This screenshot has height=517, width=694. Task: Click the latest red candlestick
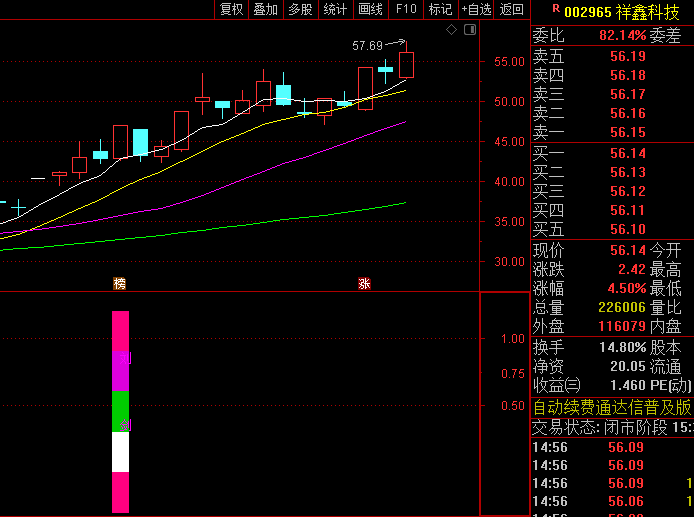click(406, 65)
